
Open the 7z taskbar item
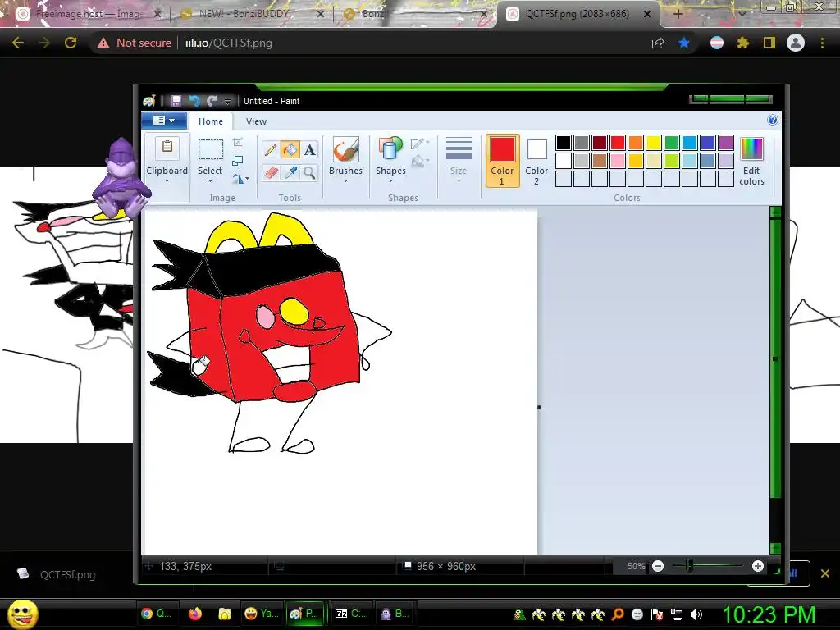click(352, 614)
